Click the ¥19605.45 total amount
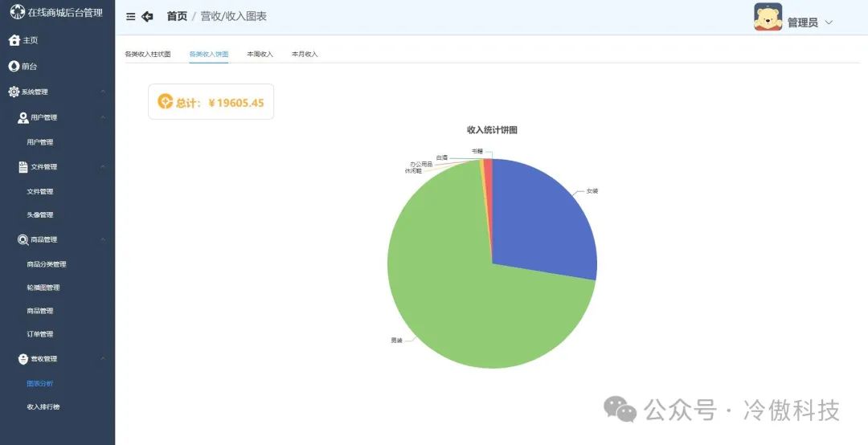This screenshot has width=868, height=445. click(236, 102)
